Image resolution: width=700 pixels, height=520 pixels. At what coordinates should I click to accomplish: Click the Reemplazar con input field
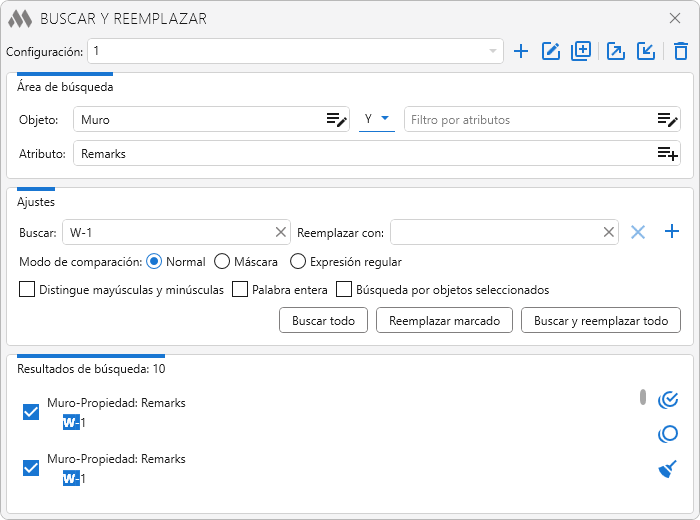(x=495, y=232)
